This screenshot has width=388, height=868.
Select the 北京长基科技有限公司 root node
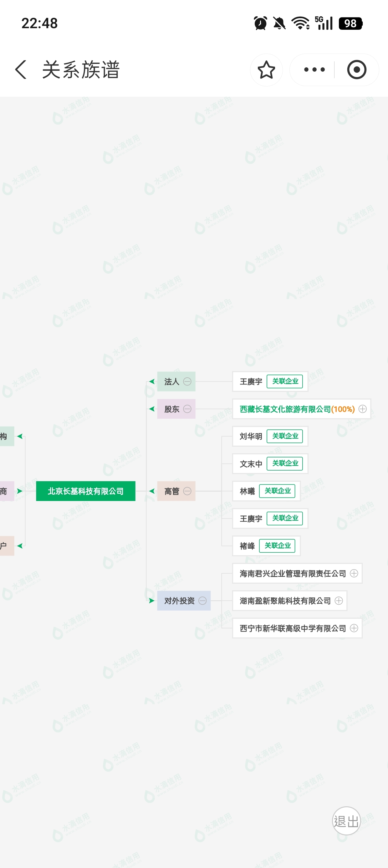(85, 491)
